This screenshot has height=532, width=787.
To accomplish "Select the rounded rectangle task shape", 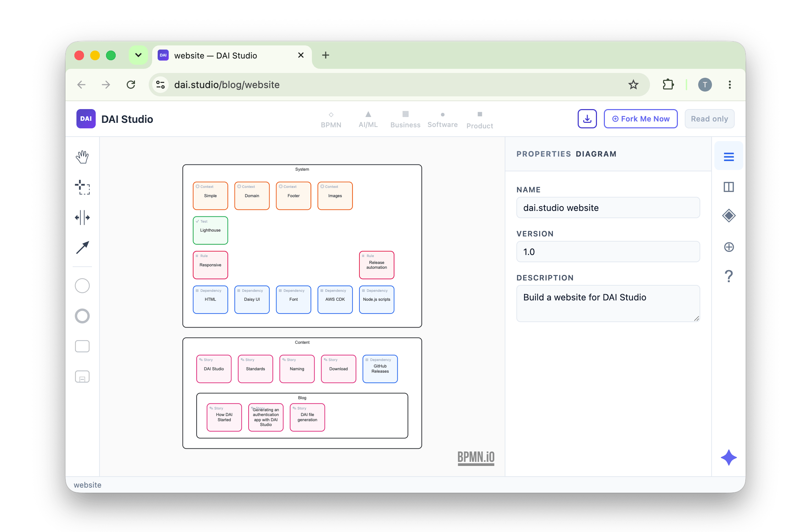I will coord(82,346).
